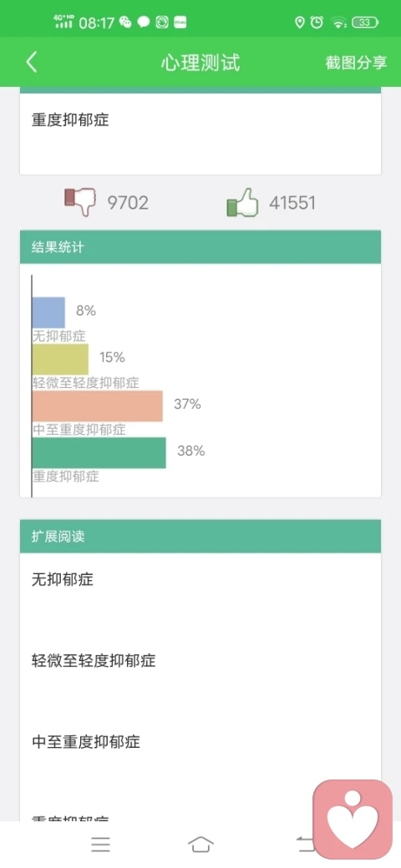
Task: Tap the alarm clock status icon
Action: tap(317, 23)
